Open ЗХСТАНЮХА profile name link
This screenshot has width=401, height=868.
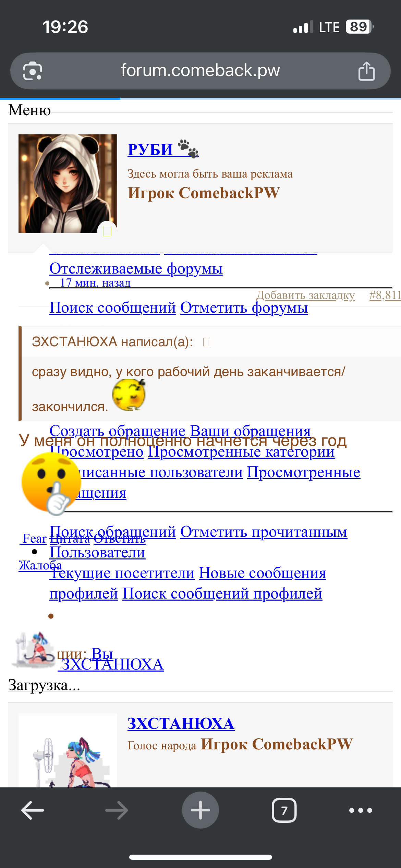click(181, 724)
